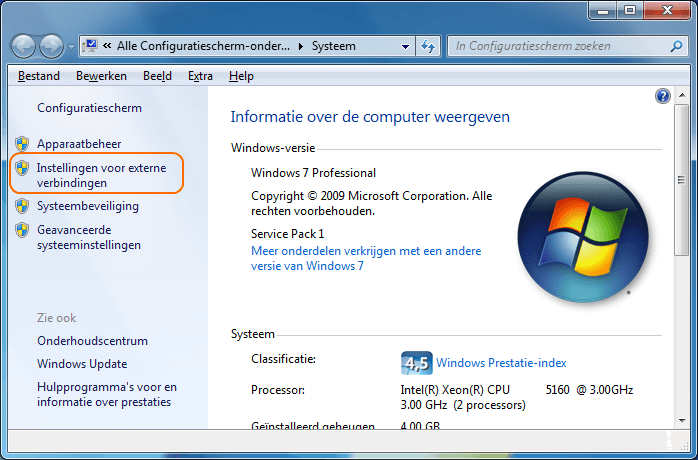
Task: Click the 'Classificatie:' label
Action: (x=283, y=358)
